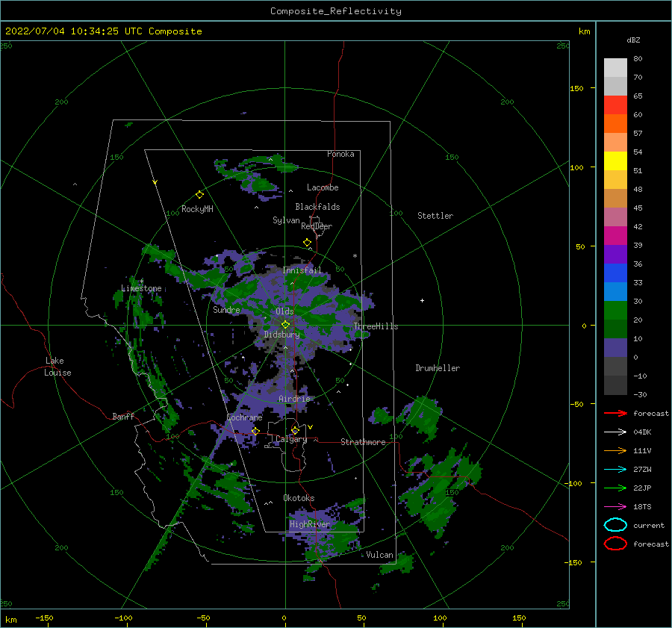
Task: Click the blue swatch between 36 and 33 dBZ
Action: click(x=615, y=273)
